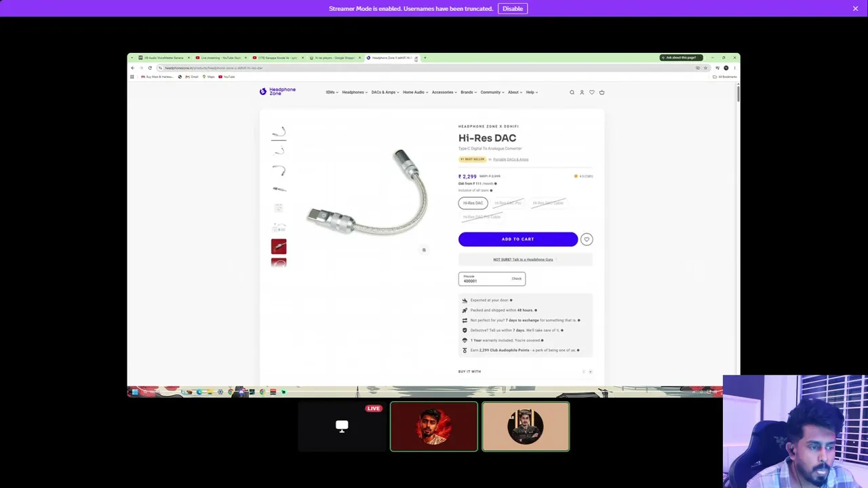Open the account profile icon in site header
This screenshot has width=868, height=488.
(582, 92)
